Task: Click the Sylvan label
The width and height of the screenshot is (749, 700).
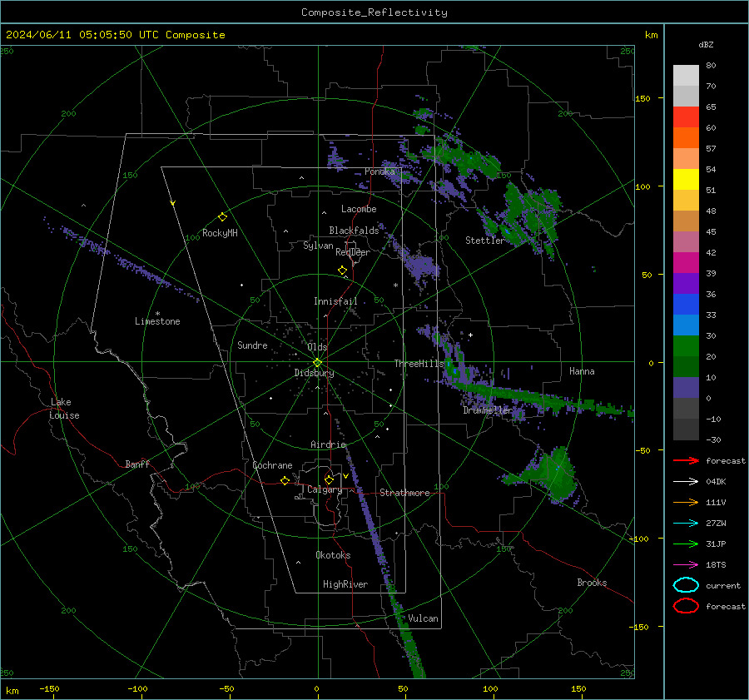Action: click(x=318, y=246)
